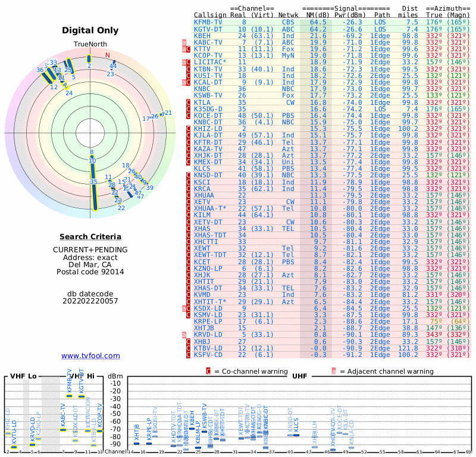
Task: Select the 147º true azimuth value
Action: 434,328
